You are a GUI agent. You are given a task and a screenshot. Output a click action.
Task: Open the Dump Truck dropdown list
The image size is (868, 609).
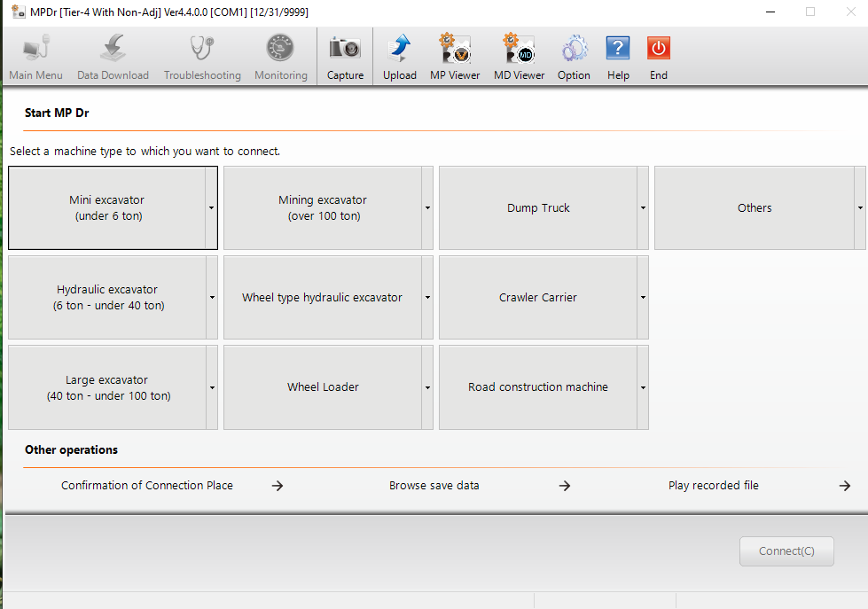tap(643, 207)
